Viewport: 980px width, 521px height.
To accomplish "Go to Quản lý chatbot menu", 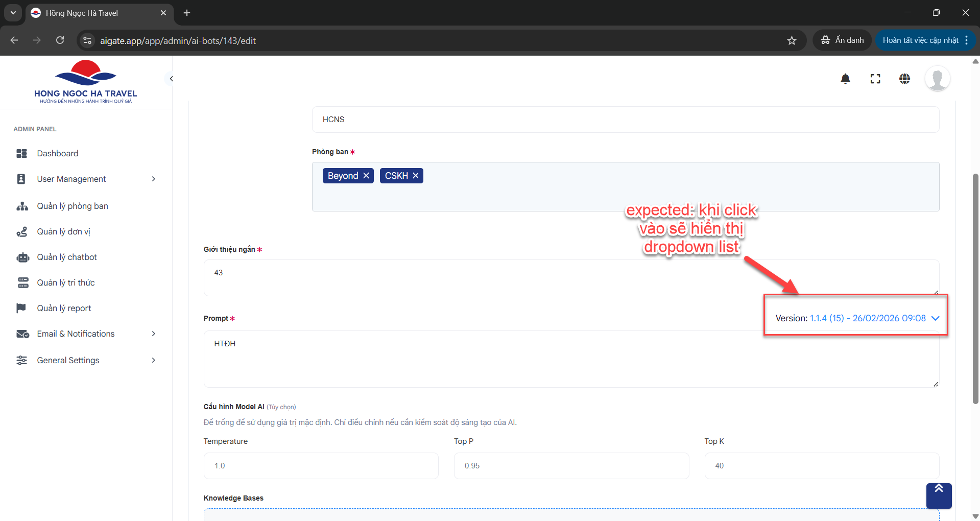I will [x=67, y=257].
